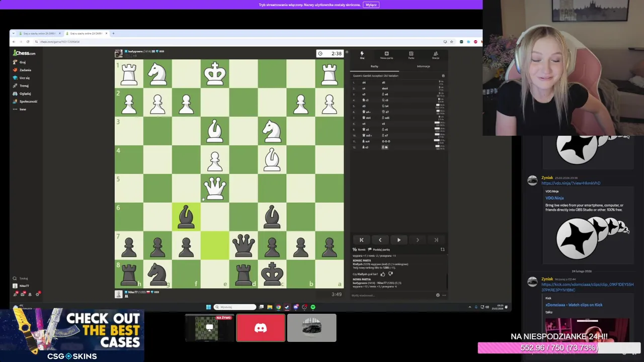Open the opening book icon
This screenshot has height=362, width=644.
coord(443,76)
